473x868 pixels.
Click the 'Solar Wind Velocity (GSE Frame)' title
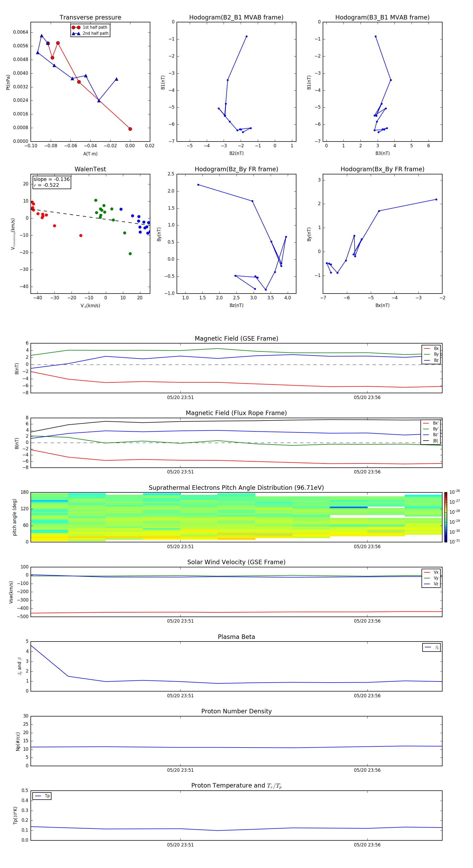click(236, 562)
